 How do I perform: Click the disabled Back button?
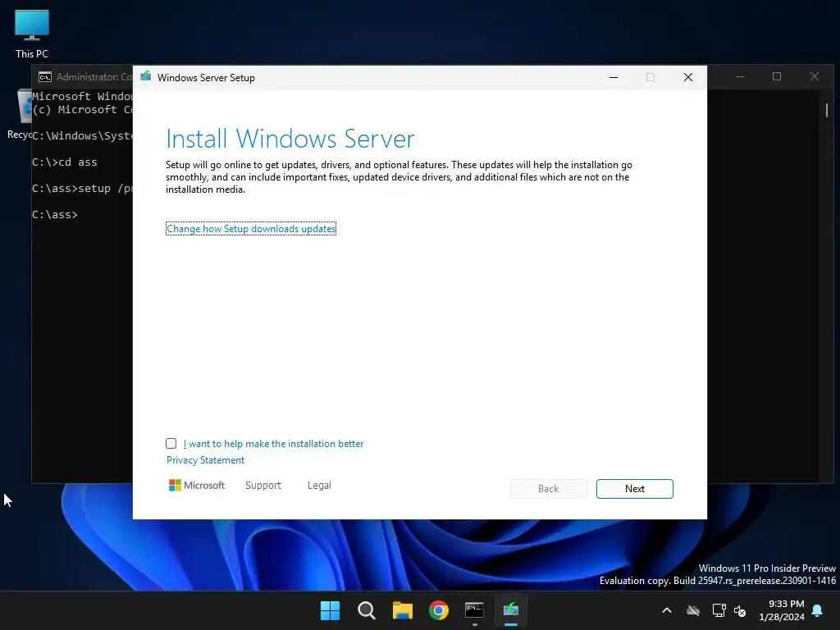pos(549,489)
